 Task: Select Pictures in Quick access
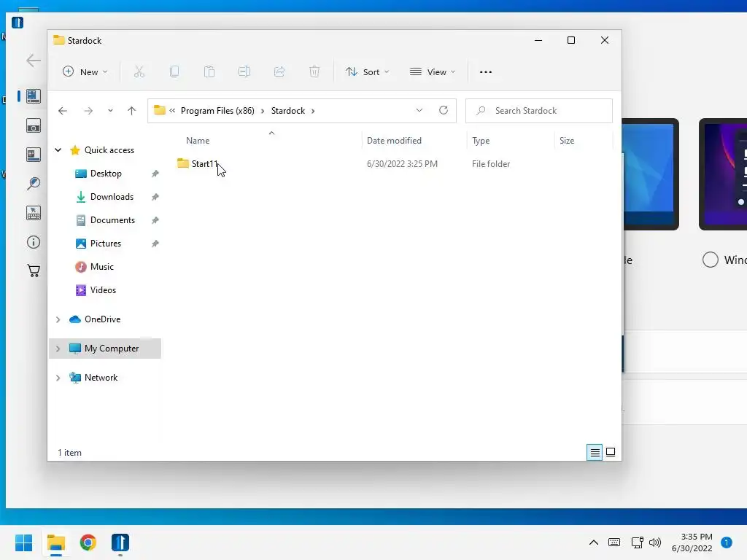[x=106, y=244]
